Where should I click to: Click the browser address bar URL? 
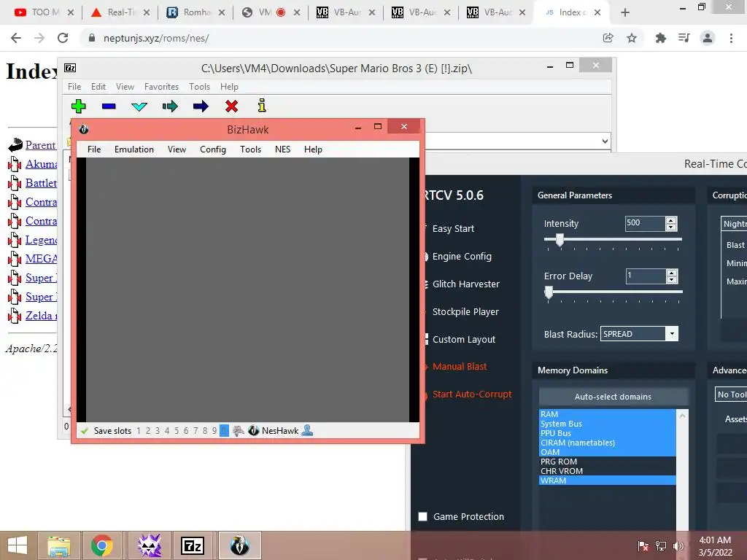click(156, 38)
